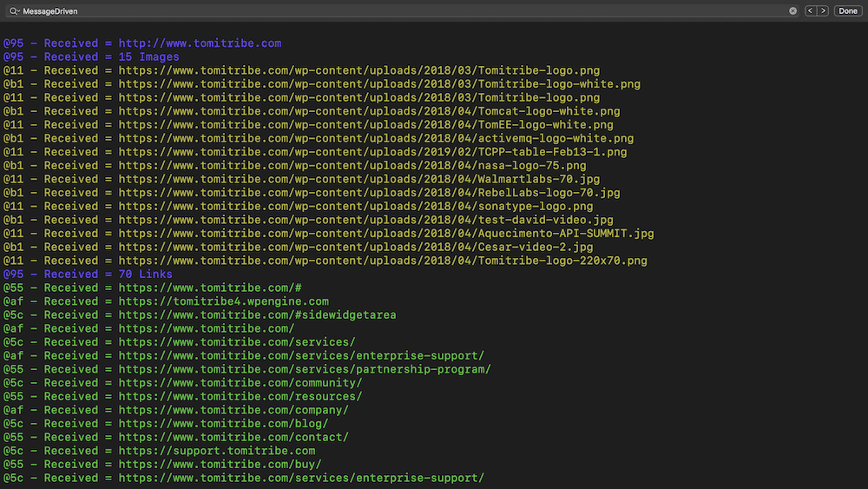Click the Tomcat-logo-white.png URL line
The width and height of the screenshot is (868, 489).
(x=312, y=111)
